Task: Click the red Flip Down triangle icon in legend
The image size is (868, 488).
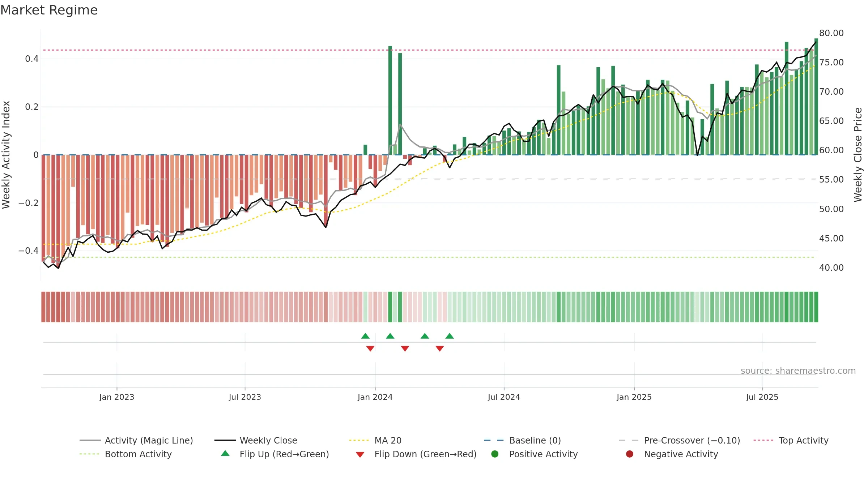Action: click(360, 455)
